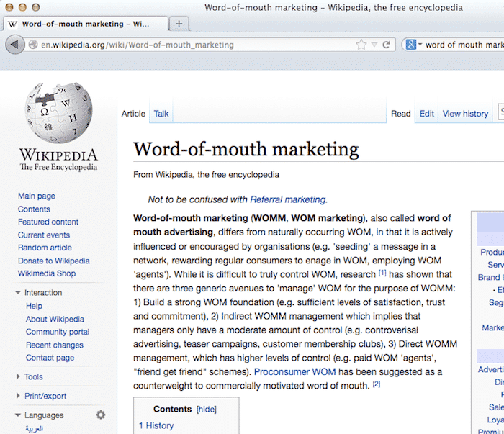Switch to the Talk tab
504x434 pixels.
[x=161, y=114]
